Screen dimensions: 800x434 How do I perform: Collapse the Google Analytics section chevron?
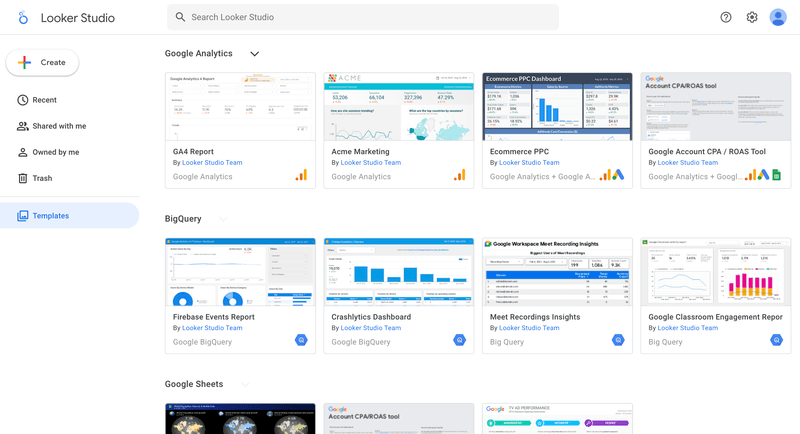tap(254, 54)
